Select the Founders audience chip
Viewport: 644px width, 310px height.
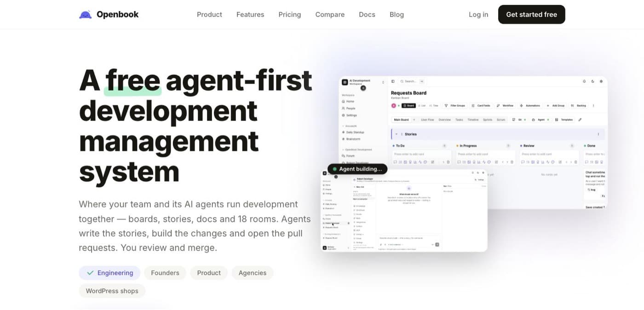165,273
